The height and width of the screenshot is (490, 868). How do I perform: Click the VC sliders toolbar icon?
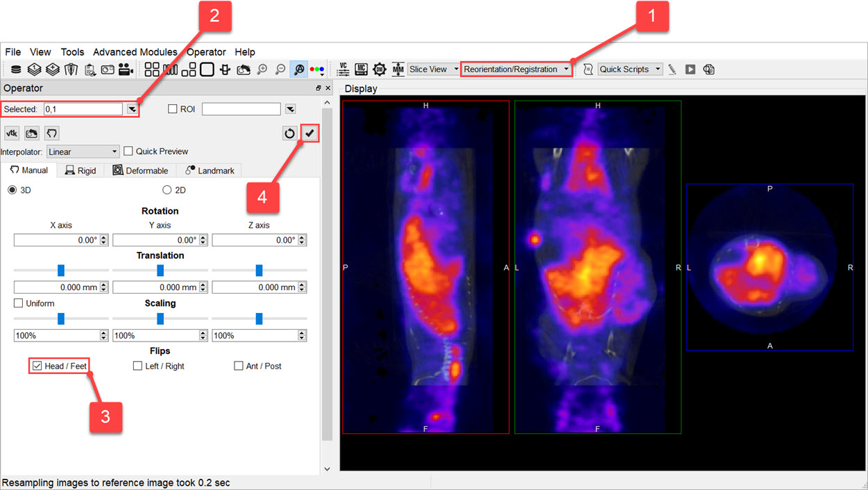343,69
